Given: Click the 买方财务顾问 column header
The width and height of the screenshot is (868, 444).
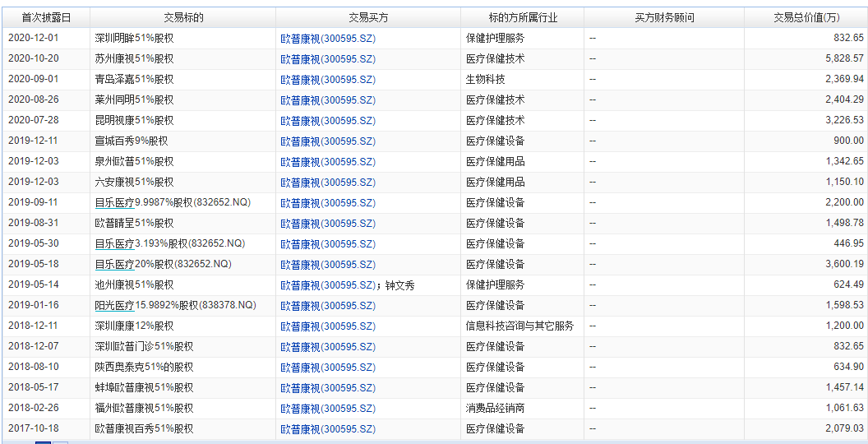Looking at the screenshot, I should 664,18.
